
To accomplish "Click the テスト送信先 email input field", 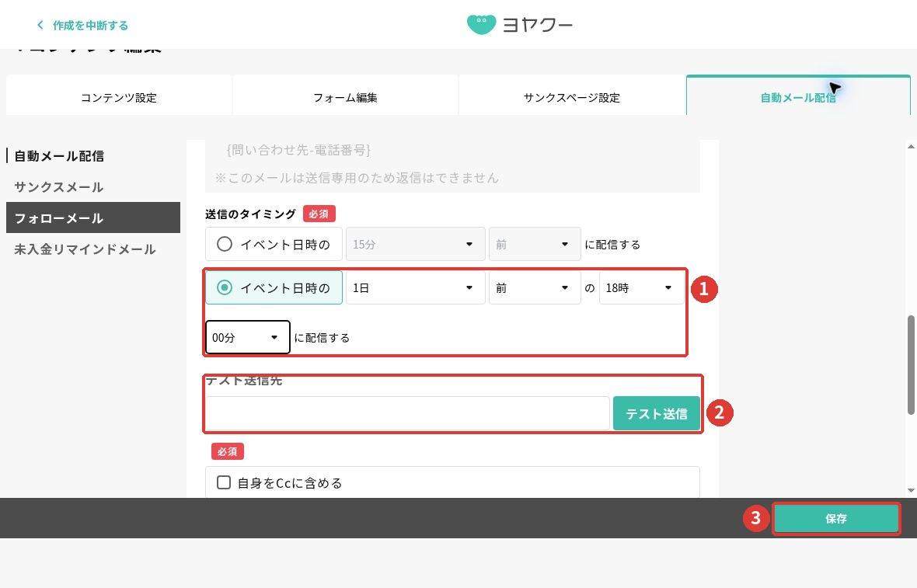I will tap(408, 413).
